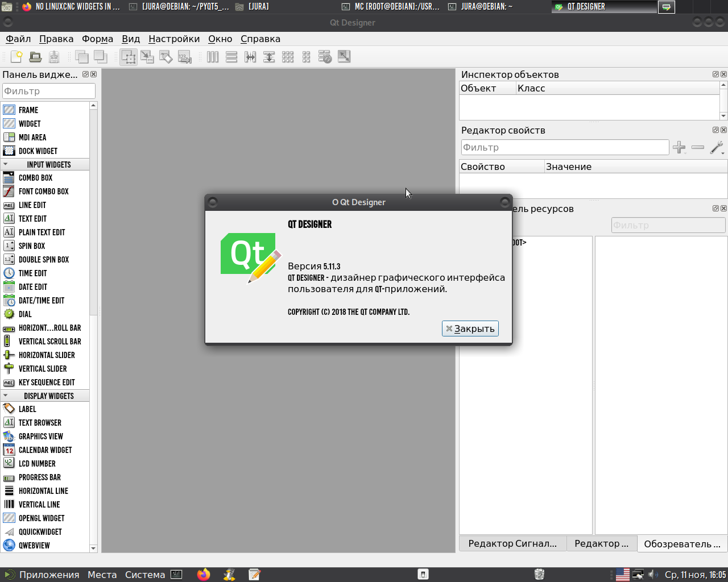Click the Bring to Front toolbar icon
Image resolution: width=728 pixels, height=582 pixels.
[101, 57]
